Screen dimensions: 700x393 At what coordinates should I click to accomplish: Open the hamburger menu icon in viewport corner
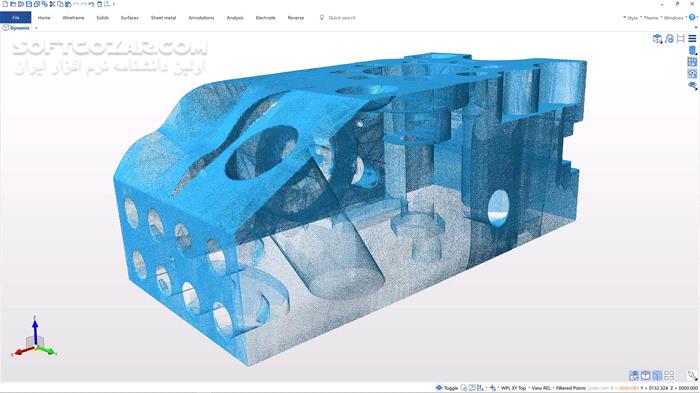692,39
